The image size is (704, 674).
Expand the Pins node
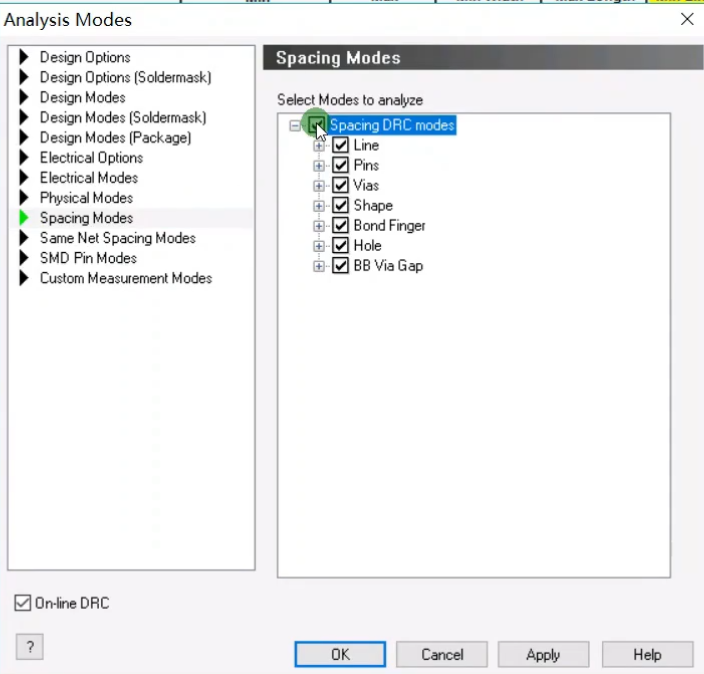click(319, 166)
